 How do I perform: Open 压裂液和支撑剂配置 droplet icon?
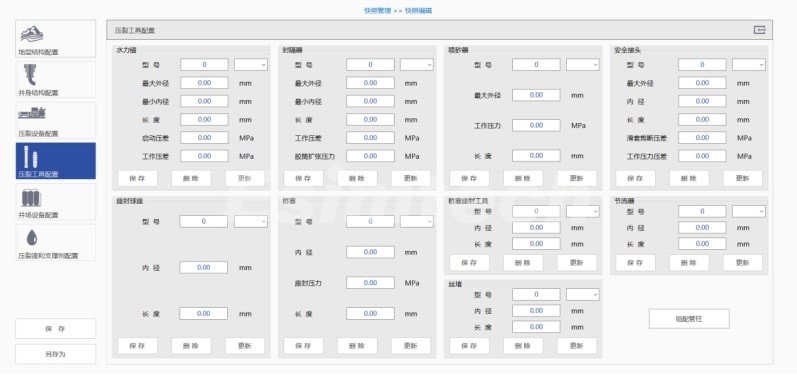tap(32, 237)
